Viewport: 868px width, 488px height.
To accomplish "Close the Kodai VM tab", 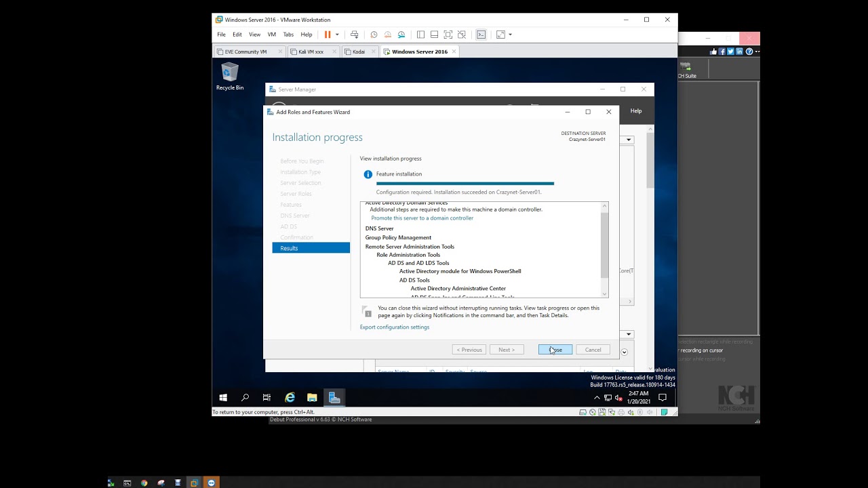I will pos(372,52).
